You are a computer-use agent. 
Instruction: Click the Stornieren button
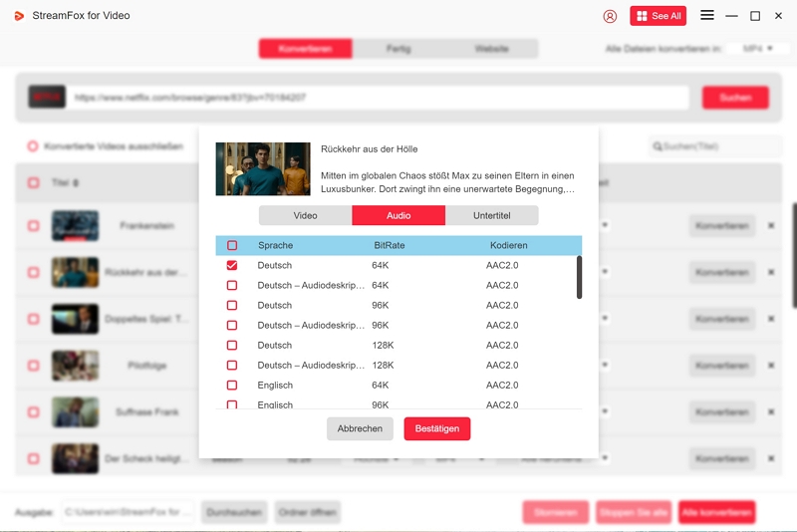[556, 512]
